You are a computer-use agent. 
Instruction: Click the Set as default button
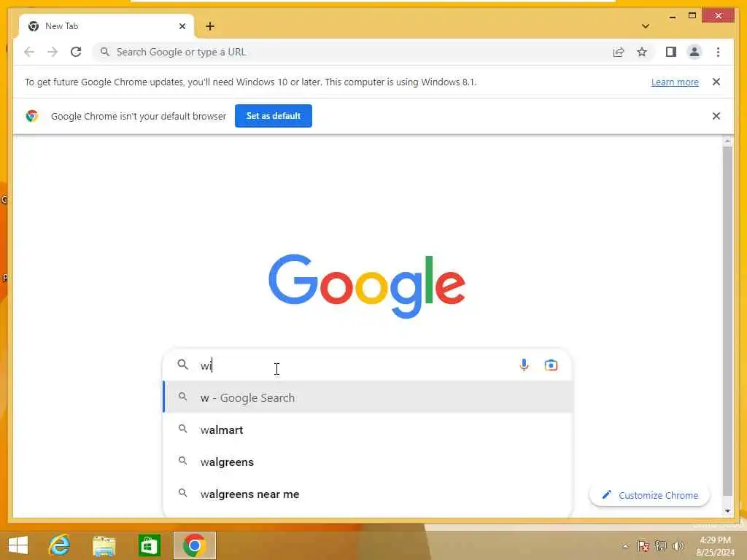point(273,116)
